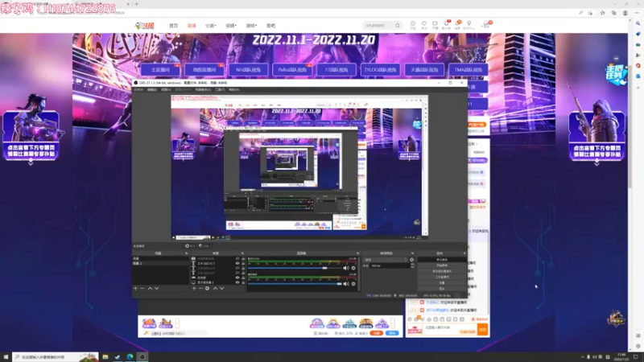Image resolution: width=644 pixels, height=362 pixels.
Task: Click the Douyu logo
Action: (145, 26)
